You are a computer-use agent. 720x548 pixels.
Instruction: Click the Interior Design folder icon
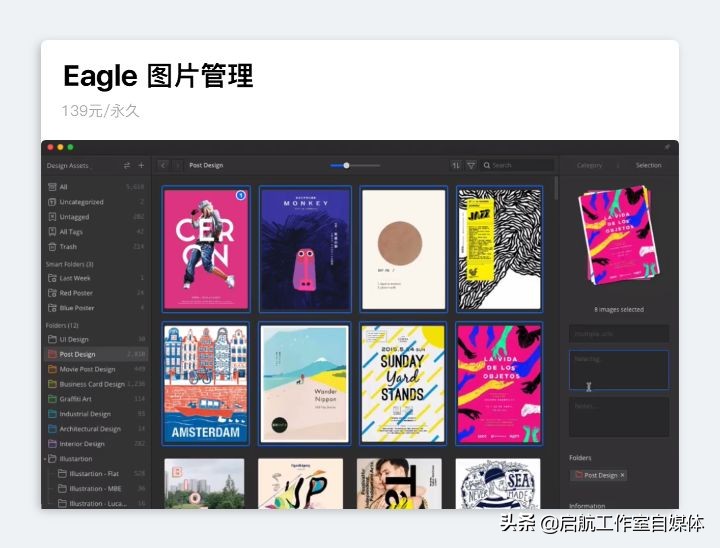tap(52, 444)
